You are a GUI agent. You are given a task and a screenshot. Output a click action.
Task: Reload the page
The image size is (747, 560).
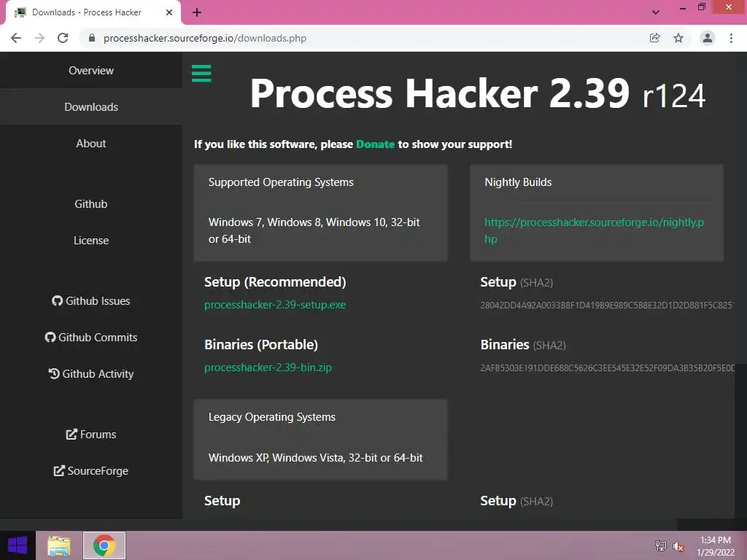[x=63, y=38]
